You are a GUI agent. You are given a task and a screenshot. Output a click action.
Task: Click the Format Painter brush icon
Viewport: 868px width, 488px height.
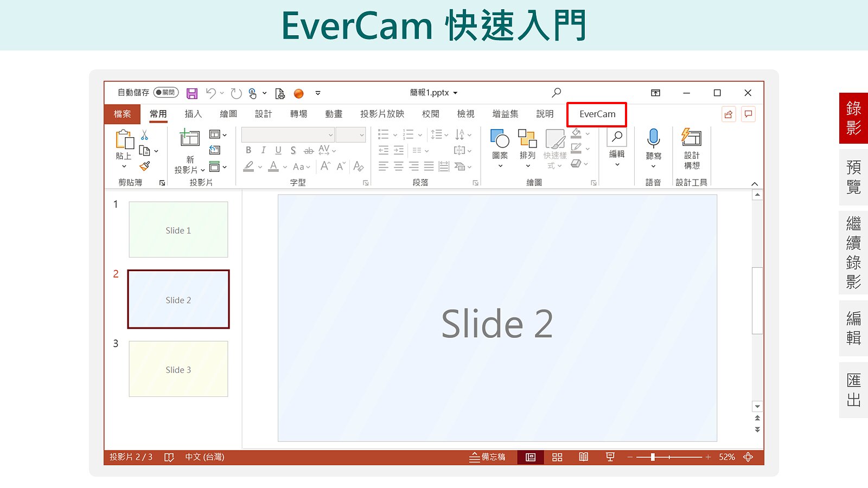point(145,166)
